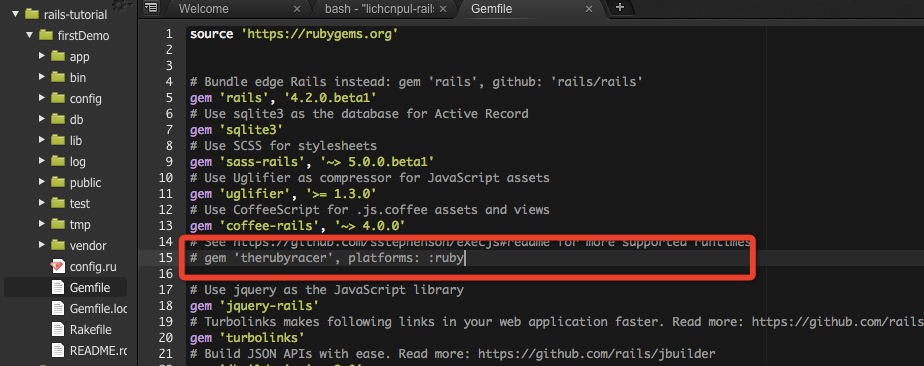Add a new tab with plus button
The height and width of the screenshot is (366, 924).
tap(619, 7)
